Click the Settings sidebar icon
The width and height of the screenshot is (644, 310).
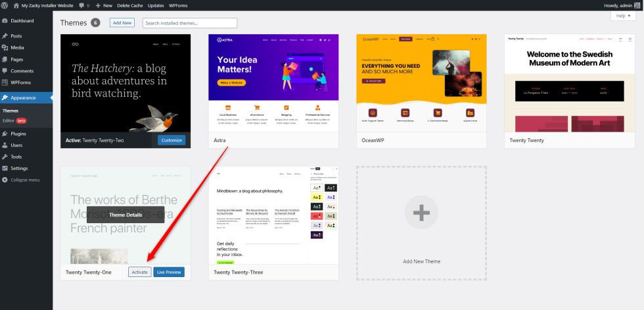5,168
